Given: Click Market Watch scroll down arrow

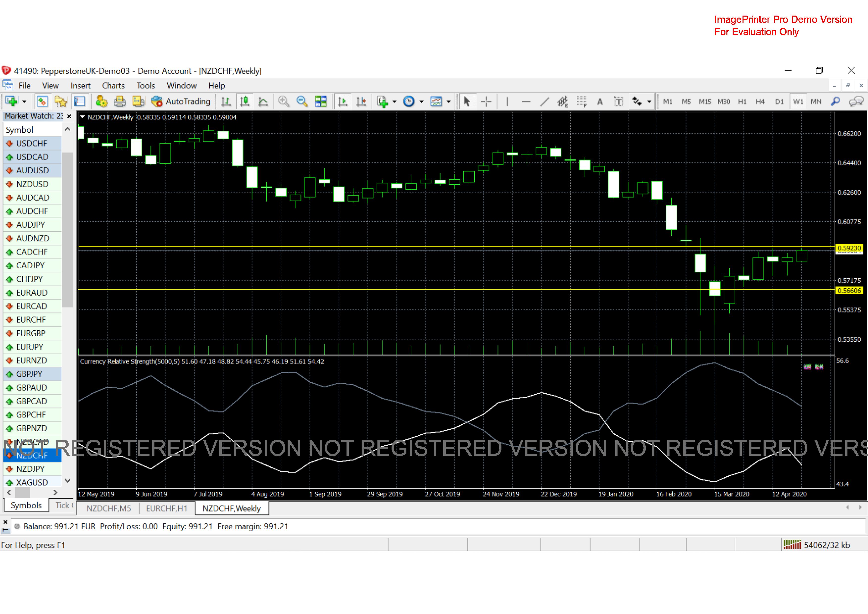Looking at the screenshot, I should (68, 481).
